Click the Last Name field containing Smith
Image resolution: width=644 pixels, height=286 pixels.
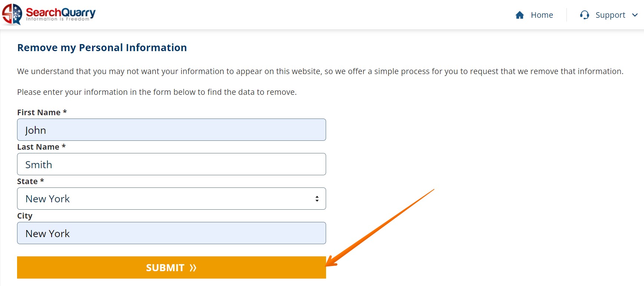171,164
